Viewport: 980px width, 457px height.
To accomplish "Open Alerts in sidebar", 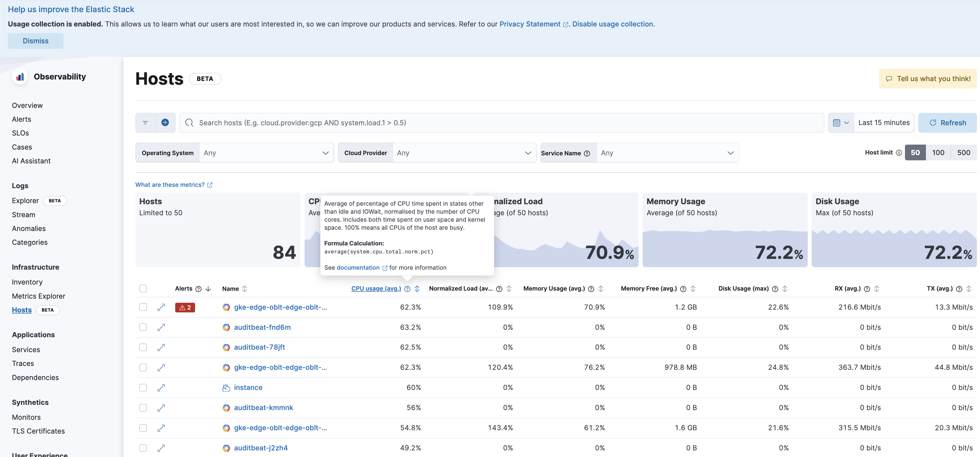I will click(x=21, y=119).
